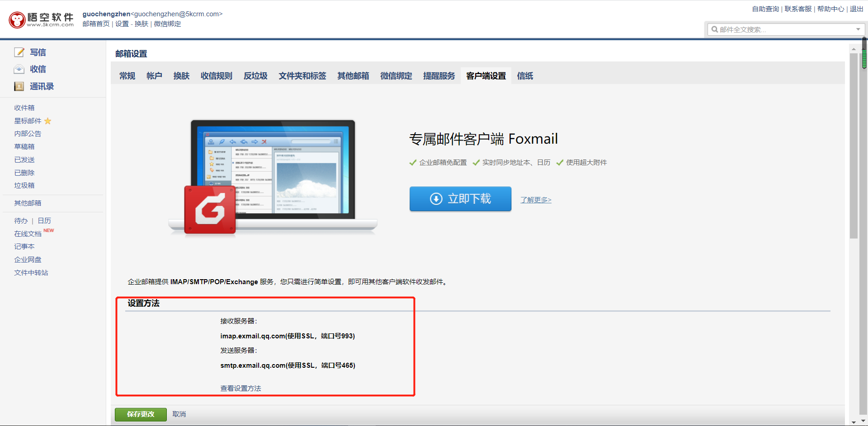Open the 内部公告 folder

[x=28, y=134]
